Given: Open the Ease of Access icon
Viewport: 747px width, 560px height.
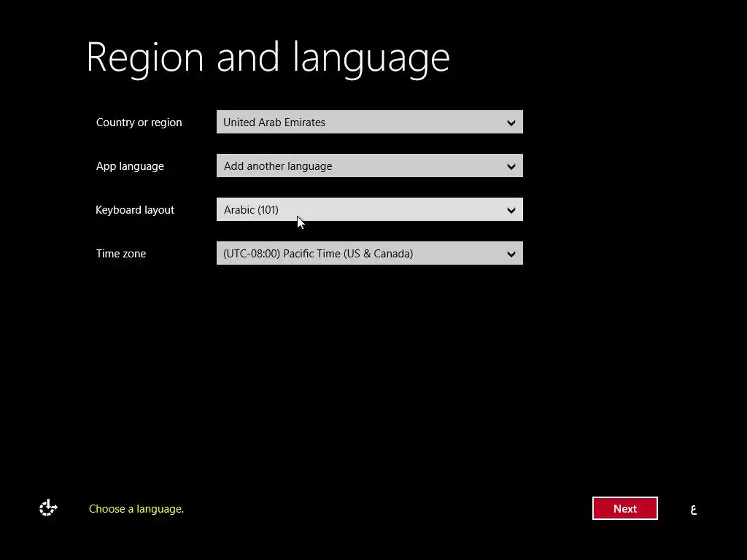Looking at the screenshot, I should [48, 508].
